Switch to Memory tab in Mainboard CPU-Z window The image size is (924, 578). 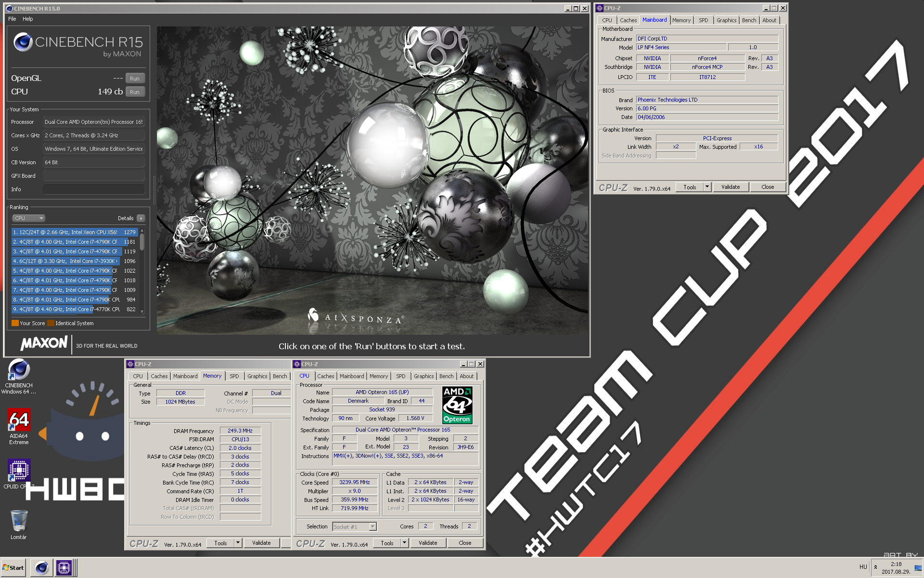[x=681, y=20]
